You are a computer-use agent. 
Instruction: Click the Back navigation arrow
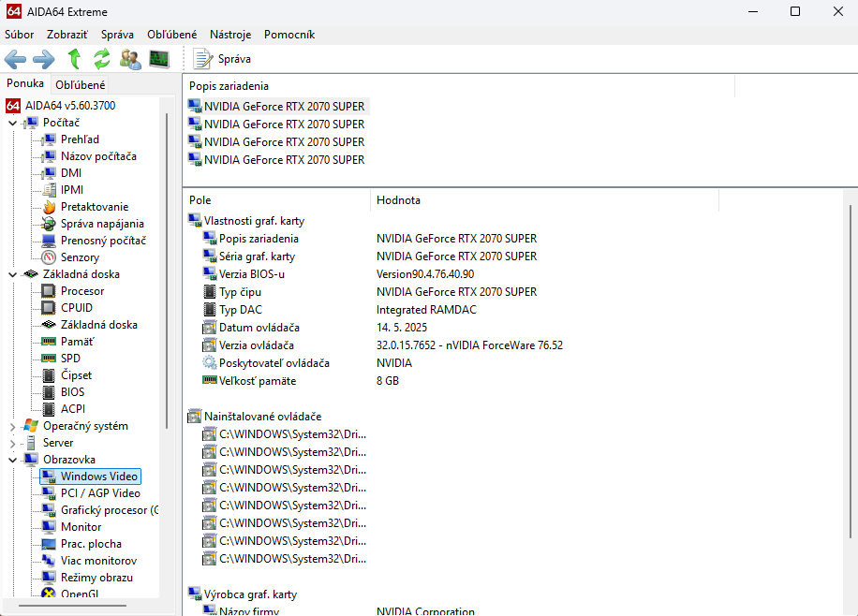(15, 59)
